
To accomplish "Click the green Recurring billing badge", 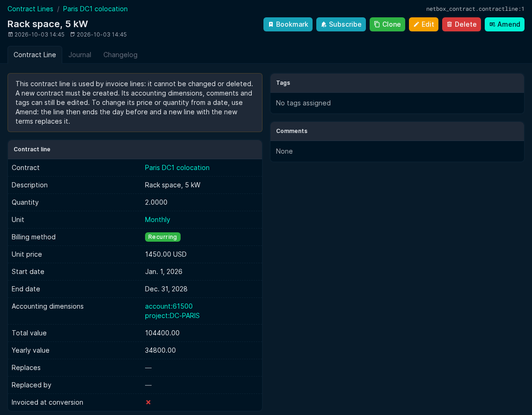I will pos(162,237).
